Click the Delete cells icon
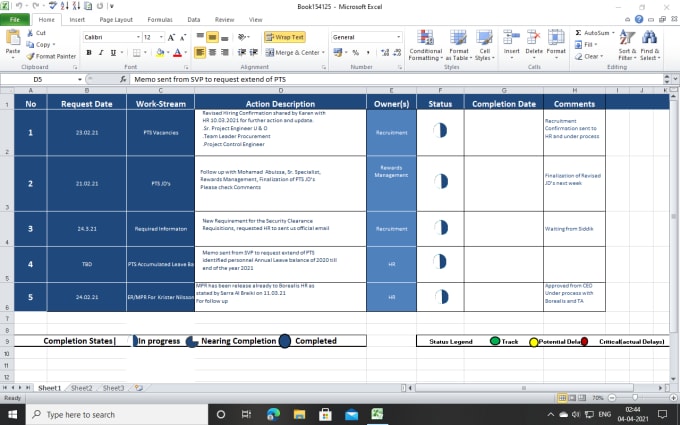Viewport: 680px width, 425px height. click(534, 38)
